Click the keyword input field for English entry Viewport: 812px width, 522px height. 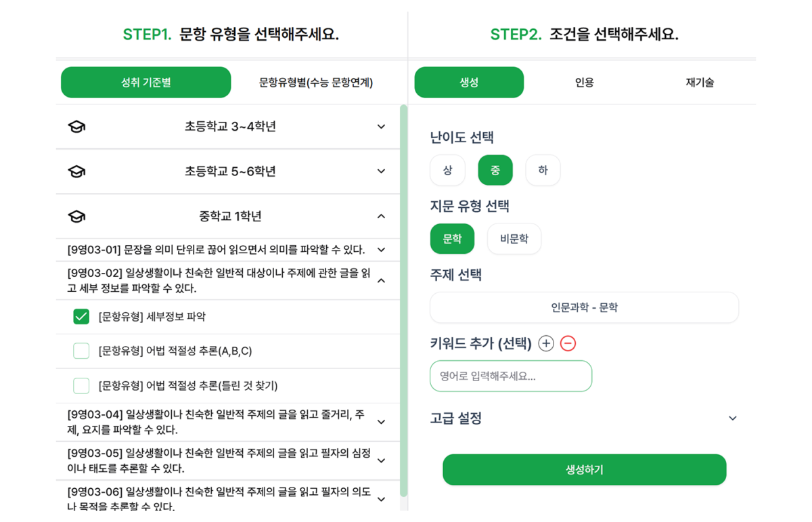(511, 376)
